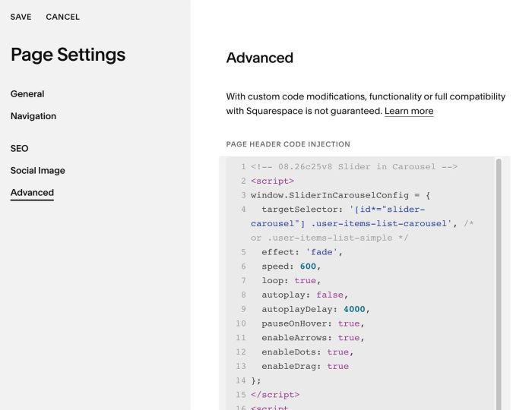The width and height of the screenshot is (532, 410).
Task: Save the page settings
Action: point(21,17)
